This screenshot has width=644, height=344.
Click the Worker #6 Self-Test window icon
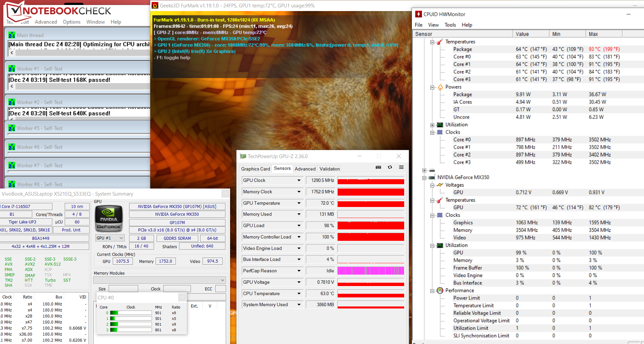click(12, 147)
